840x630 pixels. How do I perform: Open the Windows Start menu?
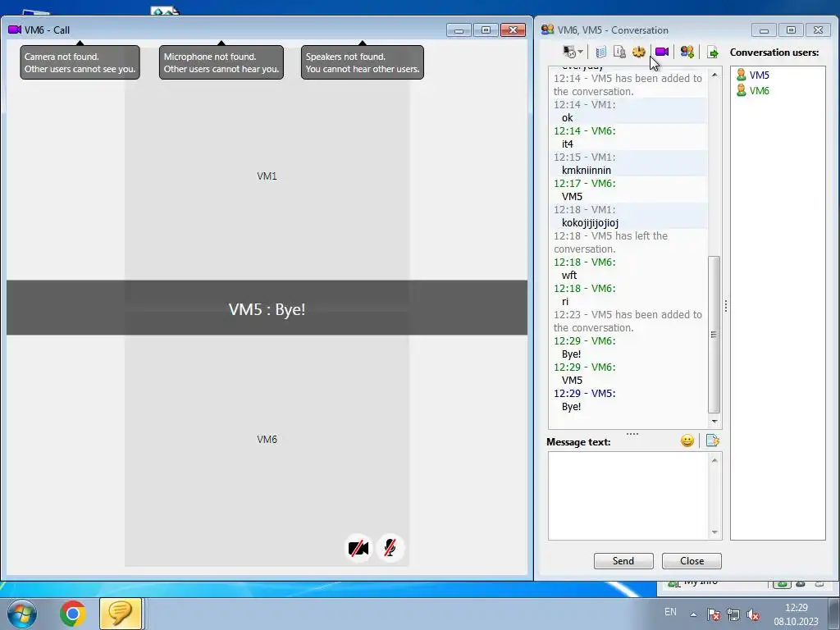pos(21,614)
